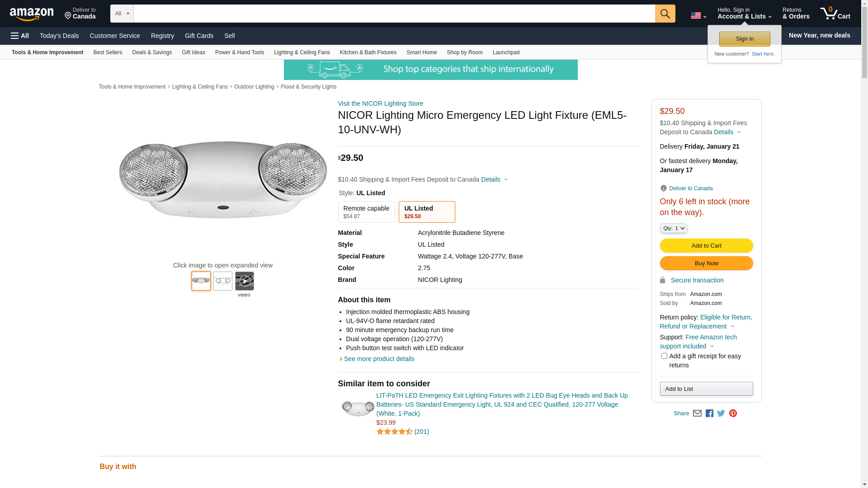Share product on Facebook icon
Screen dimensions: 868x488
coord(709,413)
